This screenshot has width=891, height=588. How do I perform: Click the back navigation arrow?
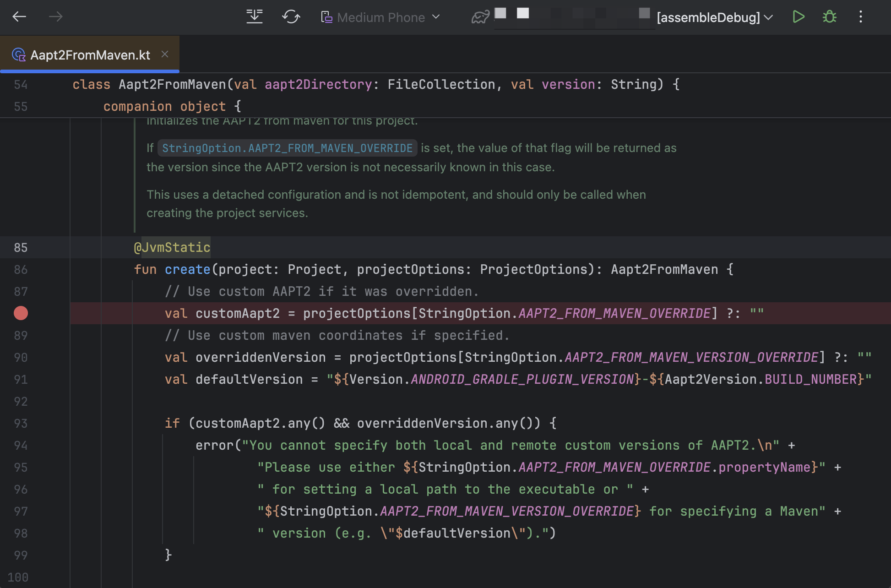pos(19,17)
